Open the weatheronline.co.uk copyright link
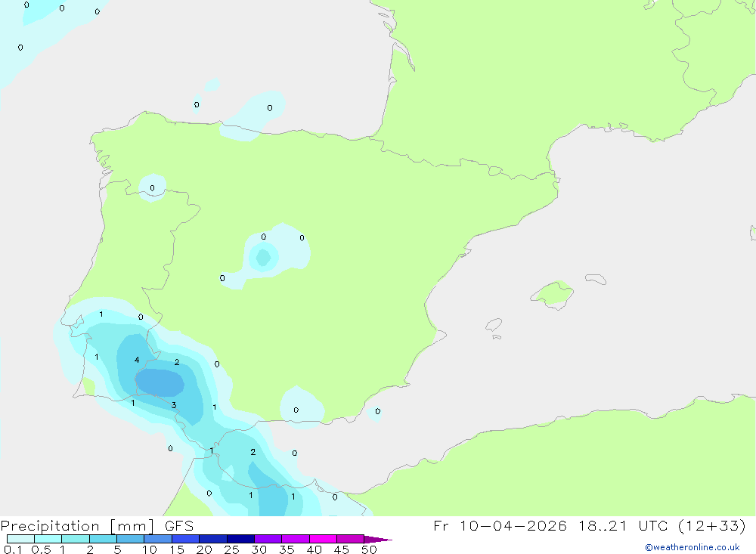 (x=692, y=547)
